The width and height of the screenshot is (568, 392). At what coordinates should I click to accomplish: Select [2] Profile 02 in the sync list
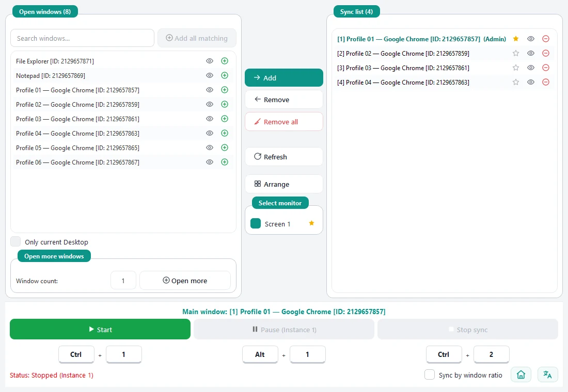(444, 53)
